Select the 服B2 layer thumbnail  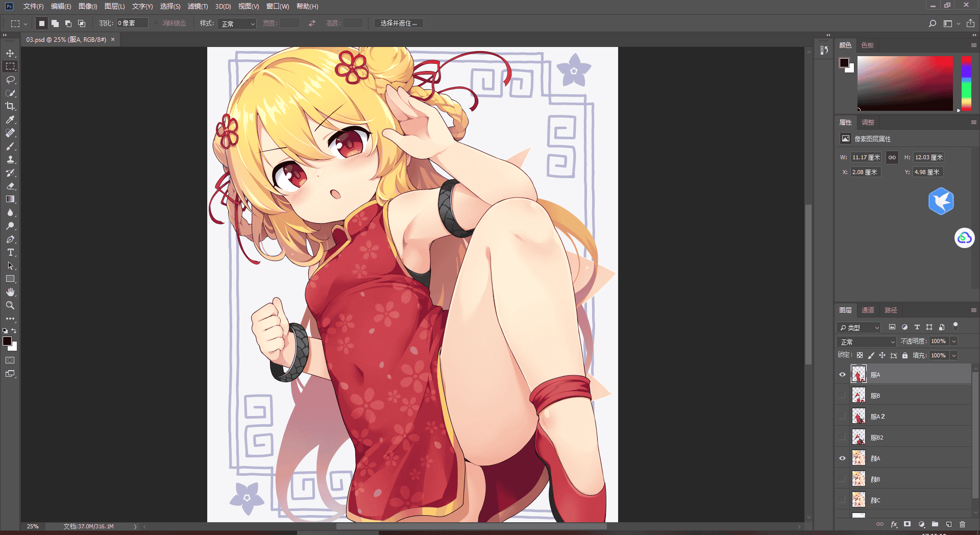[859, 437]
